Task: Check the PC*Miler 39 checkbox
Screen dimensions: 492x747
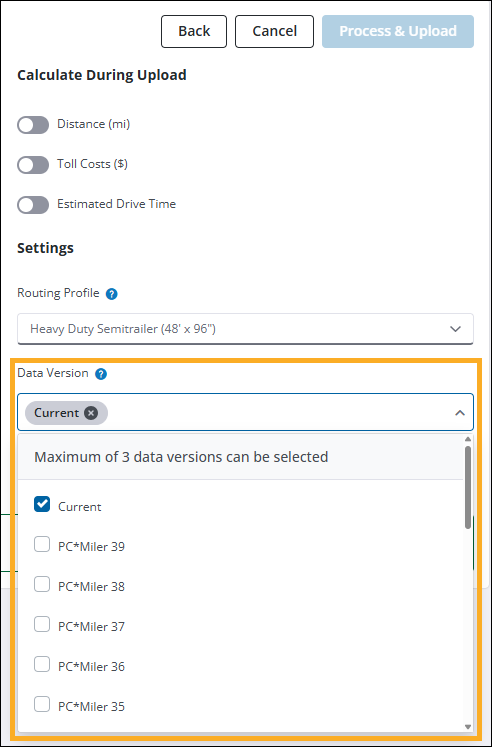Action: [x=42, y=545]
